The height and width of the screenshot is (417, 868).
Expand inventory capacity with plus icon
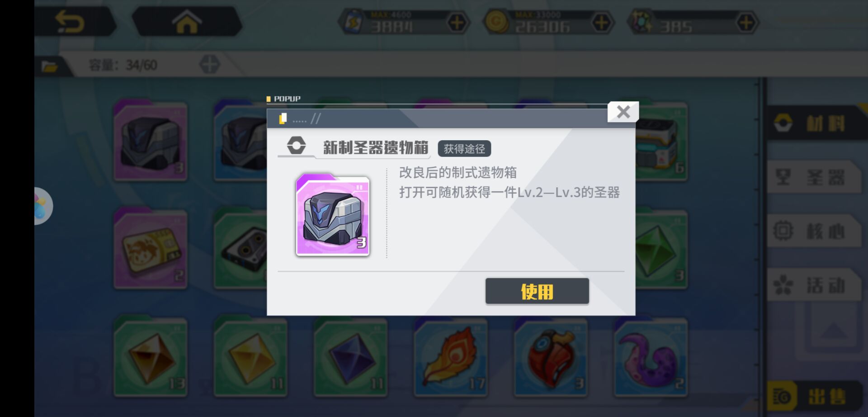click(209, 64)
